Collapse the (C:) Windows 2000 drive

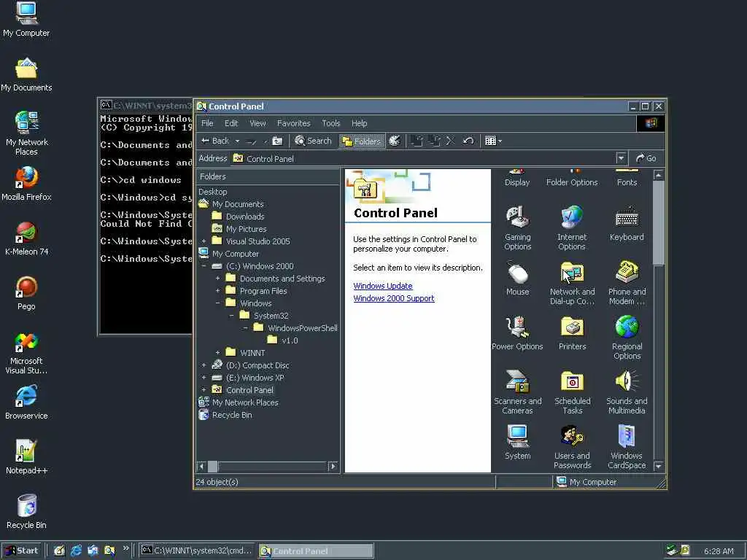point(204,266)
